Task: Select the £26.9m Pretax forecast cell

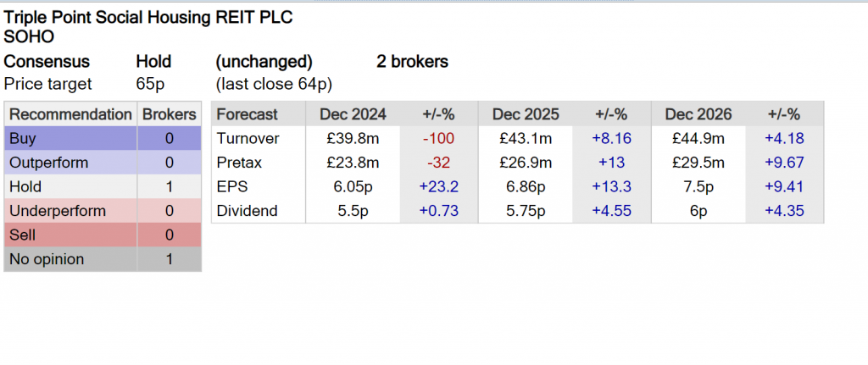Action: 526,163
